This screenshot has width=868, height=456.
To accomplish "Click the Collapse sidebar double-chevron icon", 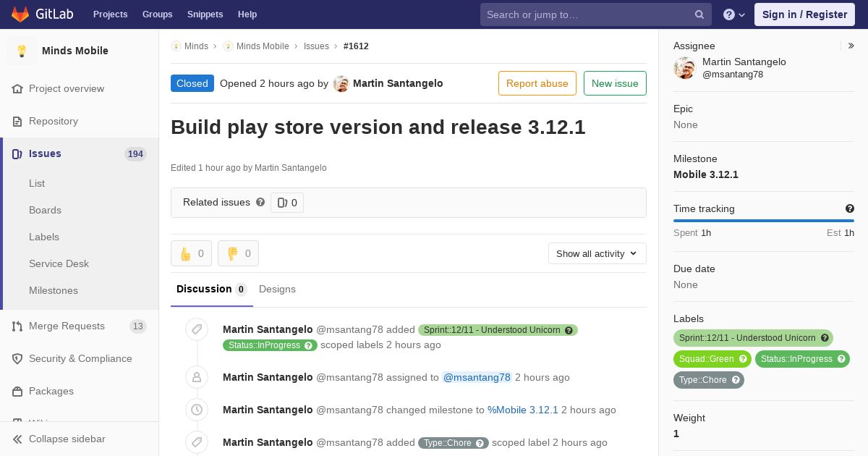I will click(x=17, y=439).
